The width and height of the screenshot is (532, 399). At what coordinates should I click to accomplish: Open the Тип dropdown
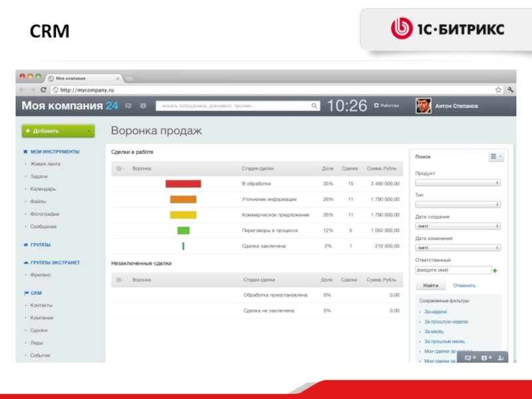(x=458, y=205)
